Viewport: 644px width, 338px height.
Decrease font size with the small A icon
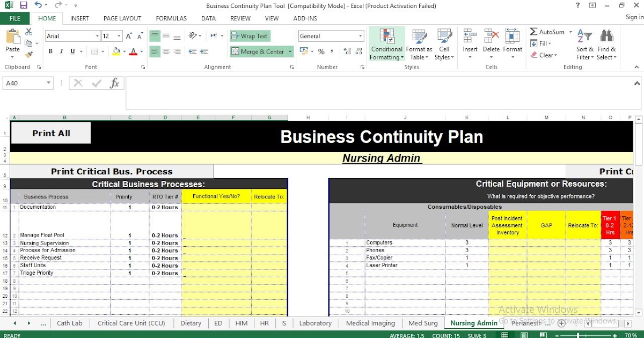140,36
